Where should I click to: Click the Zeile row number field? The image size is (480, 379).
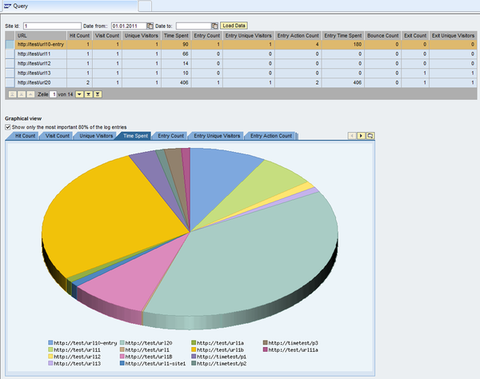click(53, 94)
